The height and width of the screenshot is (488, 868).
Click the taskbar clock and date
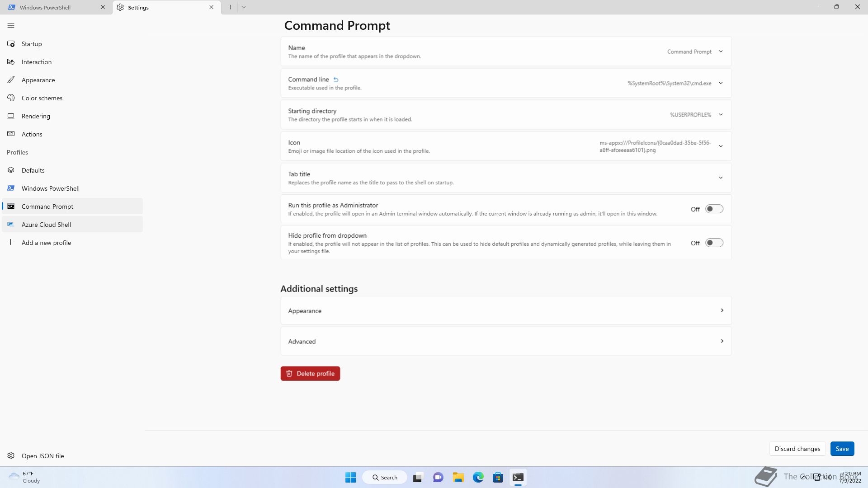pos(850,477)
